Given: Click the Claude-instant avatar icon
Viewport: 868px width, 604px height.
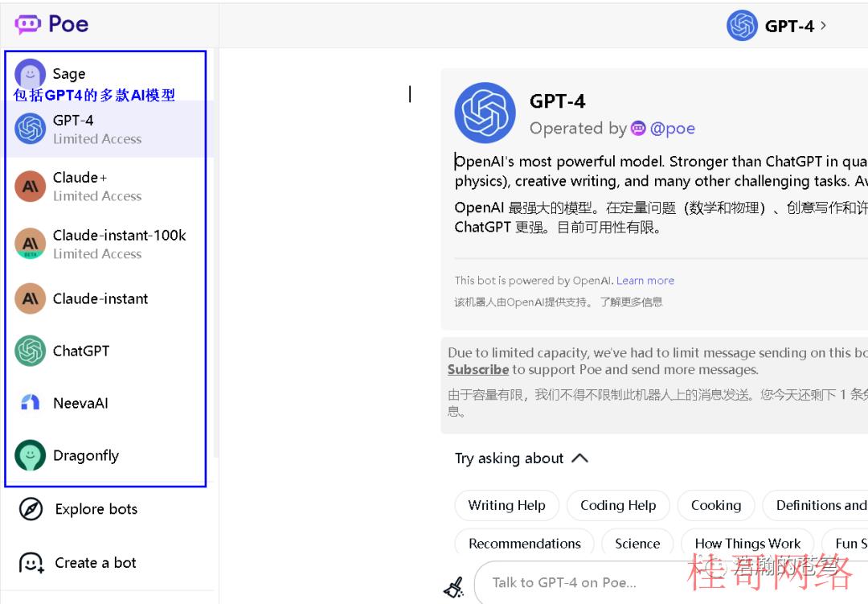Looking at the screenshot, I should click(x=30, y=298).
